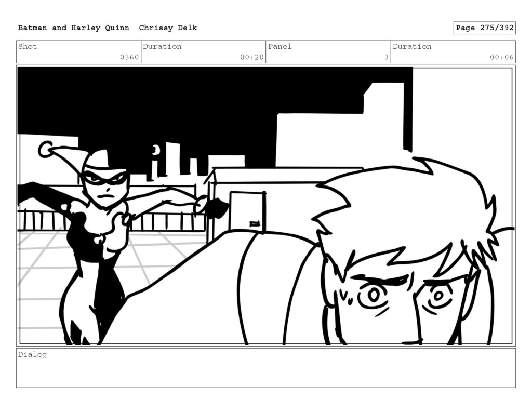
Task: Click the shot duration value '00:20'
Action: (252, 57)
